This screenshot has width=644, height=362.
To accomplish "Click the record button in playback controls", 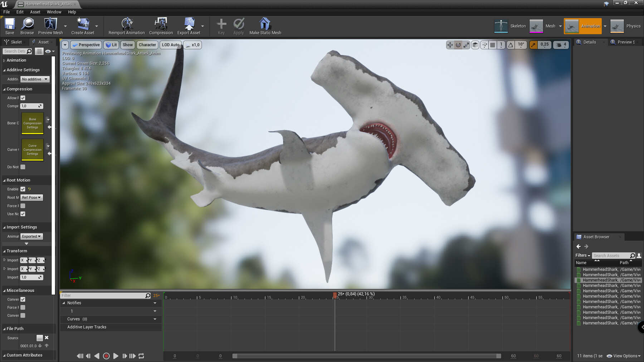I will [106, 356].
